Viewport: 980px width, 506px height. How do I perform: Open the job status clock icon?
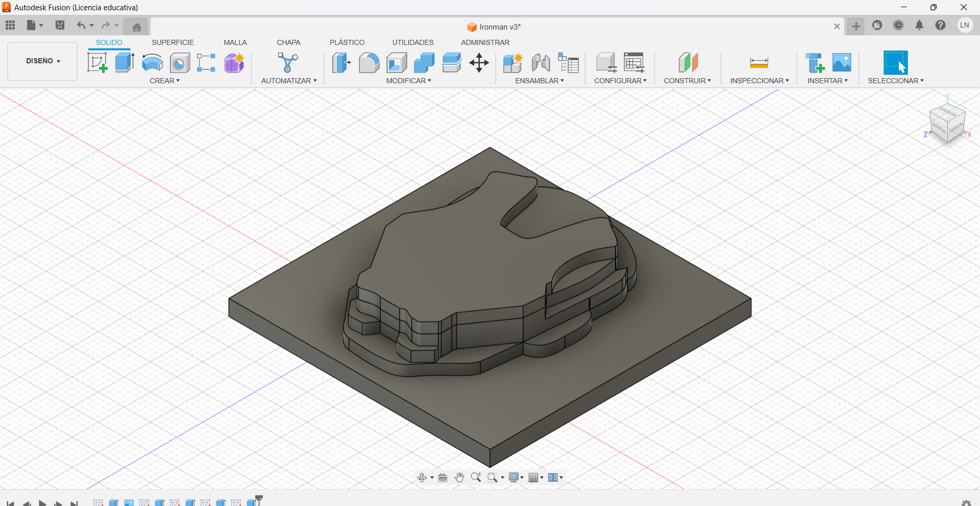point(898,25)
